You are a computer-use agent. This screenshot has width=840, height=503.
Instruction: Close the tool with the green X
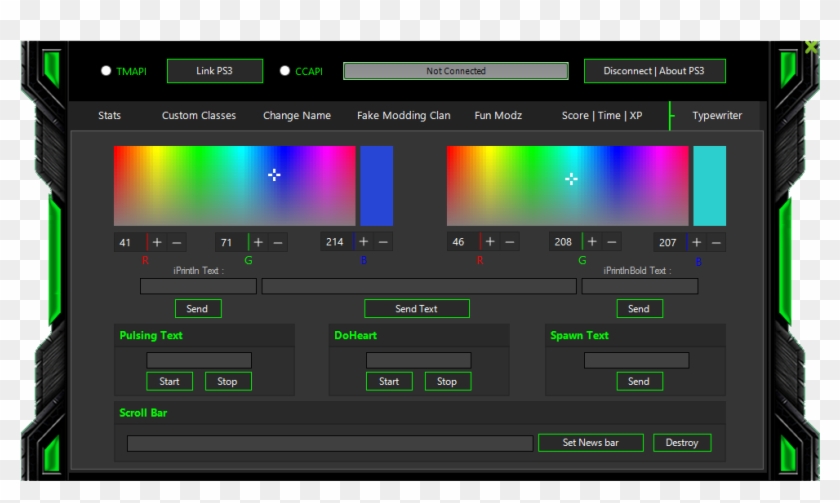coord(811,47)
